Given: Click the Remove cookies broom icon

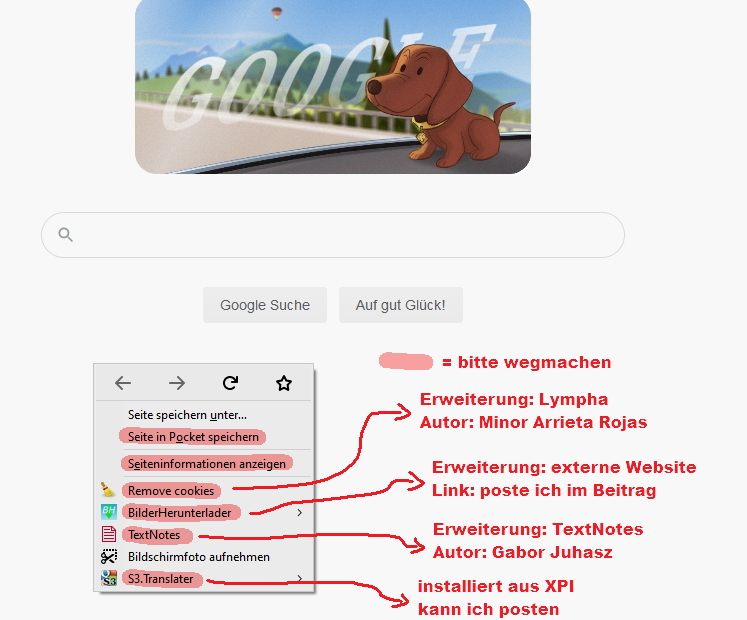Looking at the screenshot, I should tap(108, 489).
